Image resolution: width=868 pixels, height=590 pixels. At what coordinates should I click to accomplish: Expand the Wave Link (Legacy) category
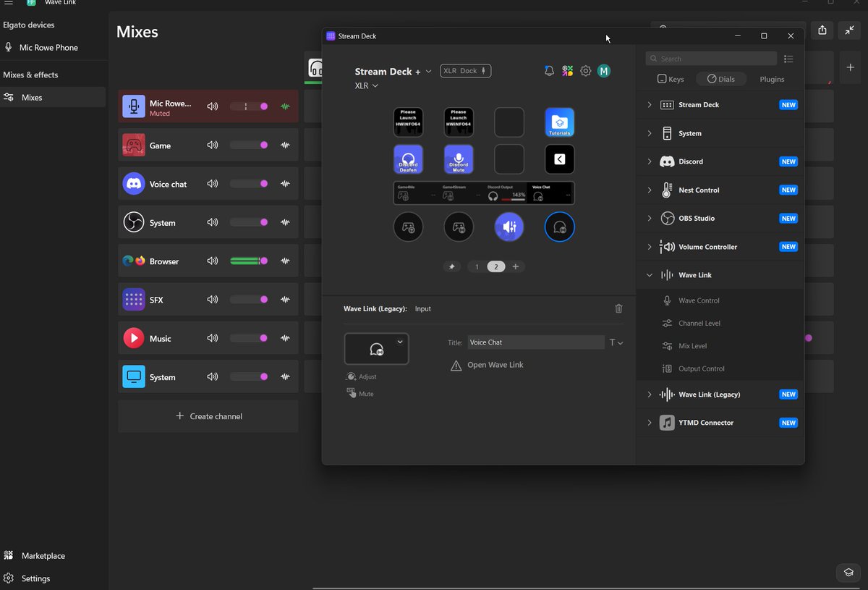pos(649,395)
